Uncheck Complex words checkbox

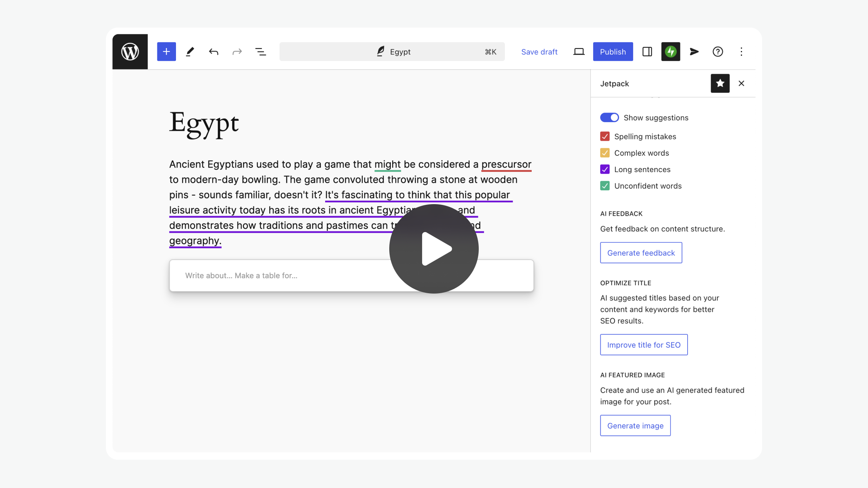pyautogui.click(x=605, y=153)
